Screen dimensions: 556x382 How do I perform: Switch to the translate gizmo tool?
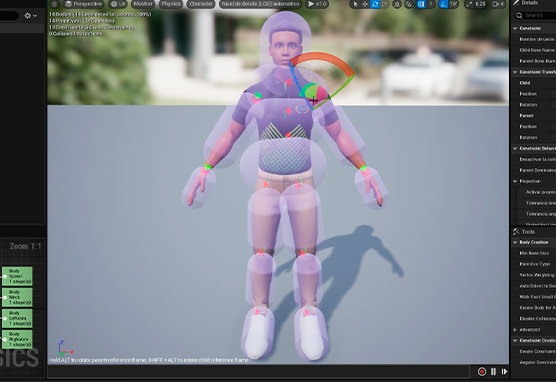pyautogui.click(x=365, y=4)
